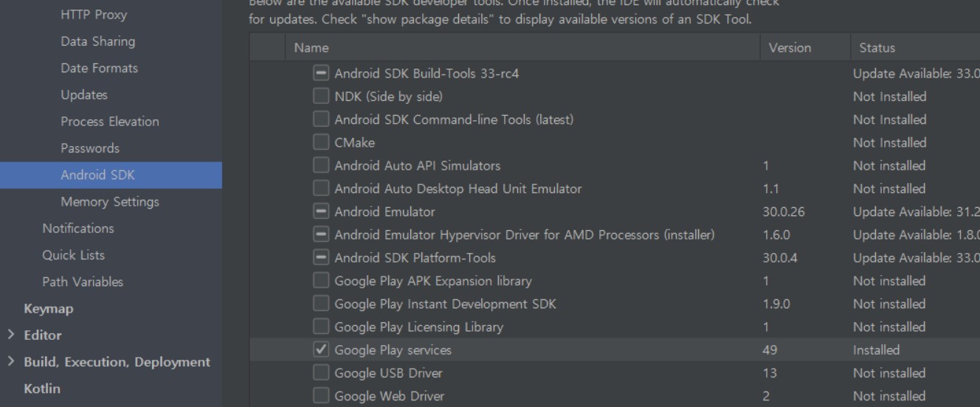Expand Build, Execution, Deployment section
980x407 pixels.
tap(10, 361)
